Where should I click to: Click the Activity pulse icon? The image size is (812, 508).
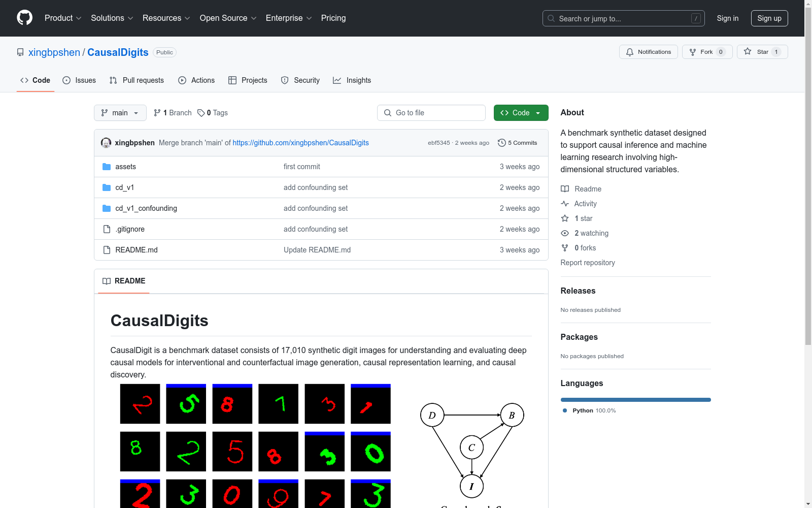point(565,204)
